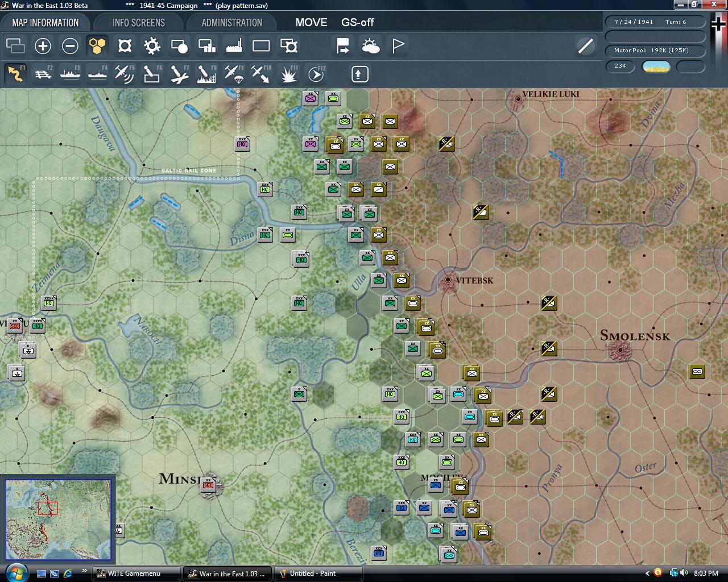
Task: Select F2 rail movement mode
Action: point(43,74)
